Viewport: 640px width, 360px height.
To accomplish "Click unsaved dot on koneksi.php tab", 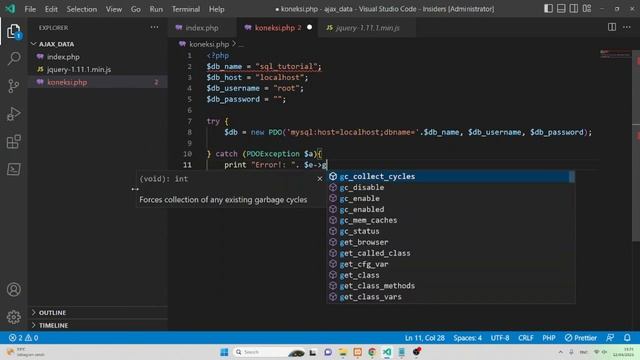I will coord(309,27).
